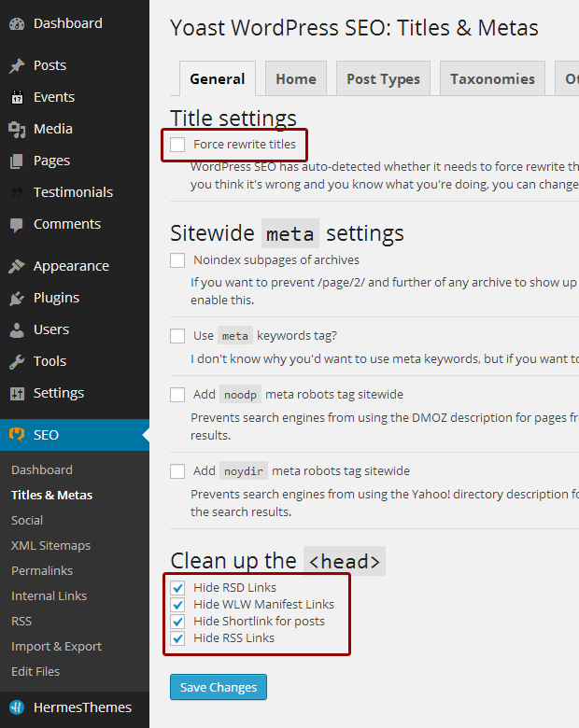
Task: Open the Users menu label
Action: point(51,329)
